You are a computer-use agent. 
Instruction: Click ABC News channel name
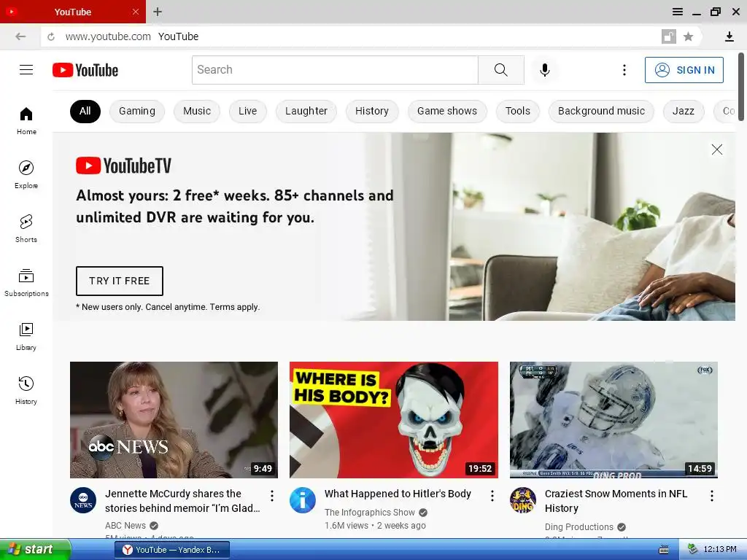[125, 526]
